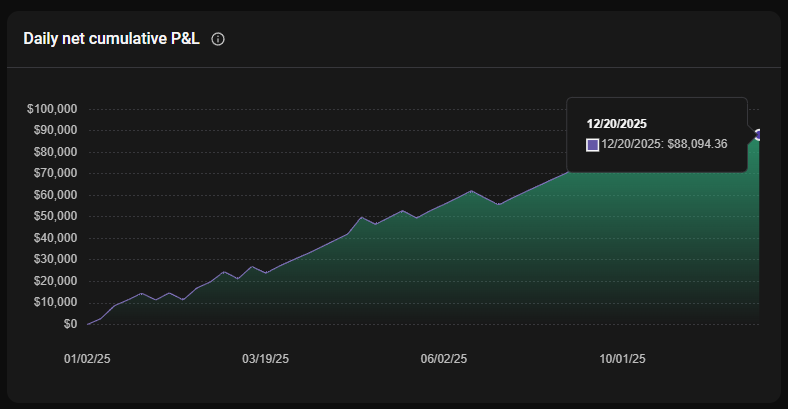Click the $30,000 y-axis label
Viewport: 788px width, 409px height.
(55, 259)
